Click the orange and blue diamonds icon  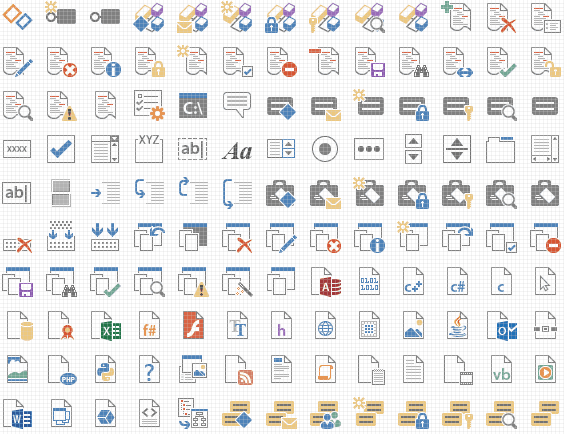coord(17,17)
